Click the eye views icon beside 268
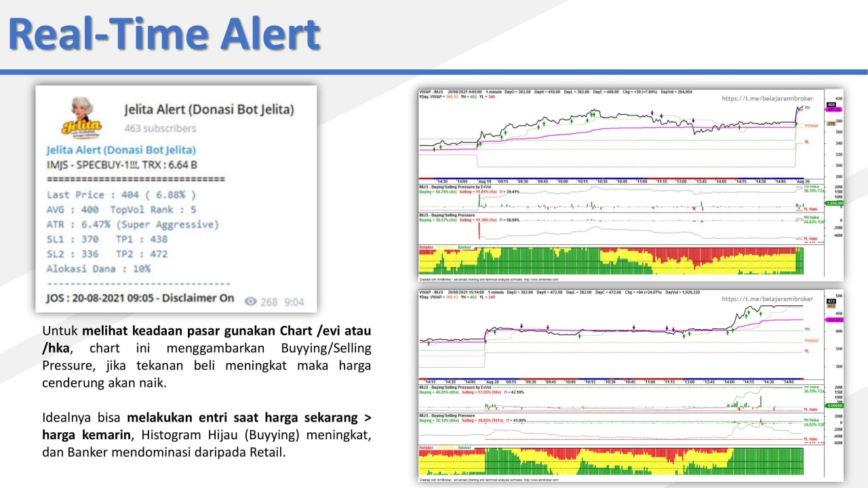868x488 pixels. point(251,301)
